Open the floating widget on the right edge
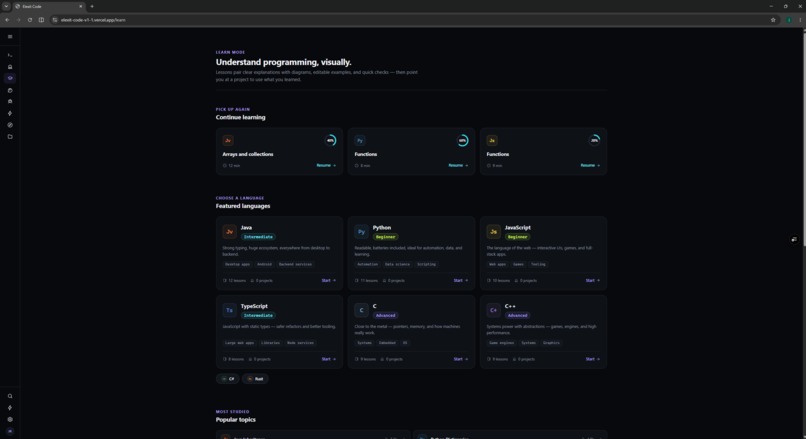Viewport: 806px width, 439px height. pos(794,240)
